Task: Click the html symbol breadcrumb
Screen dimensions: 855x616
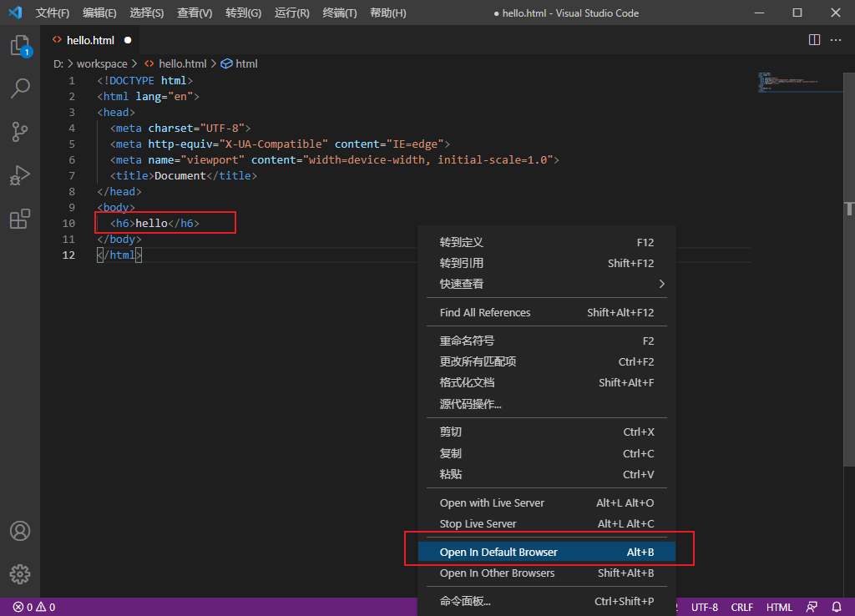Action: pyautogui.click(x=246, y=63)
